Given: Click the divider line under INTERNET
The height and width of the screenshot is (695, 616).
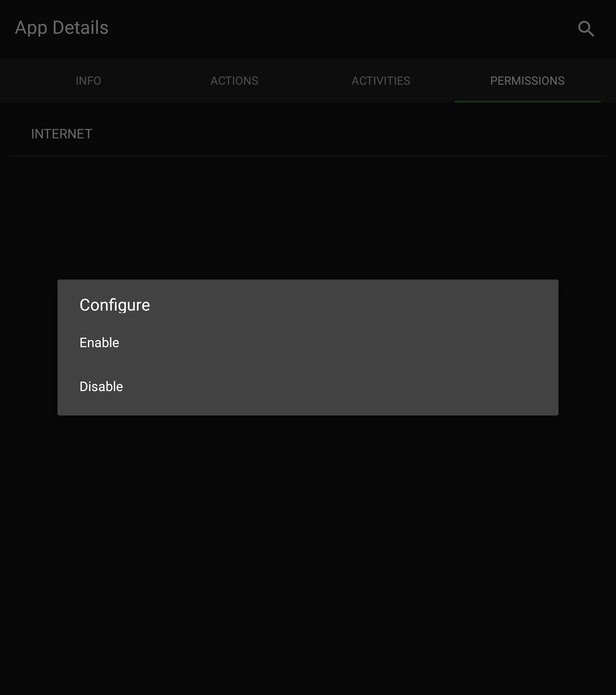Looking at the screenshot, I should (308, 156).
